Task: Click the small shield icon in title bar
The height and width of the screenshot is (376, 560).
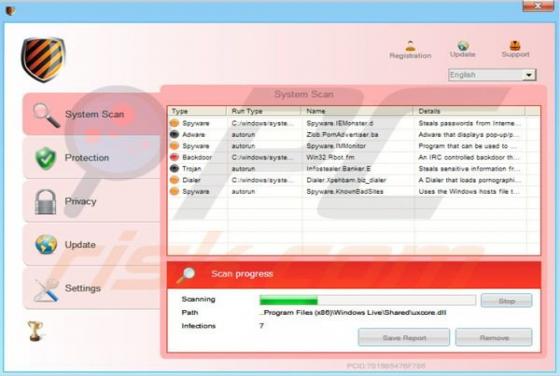Action: point(10,11)
